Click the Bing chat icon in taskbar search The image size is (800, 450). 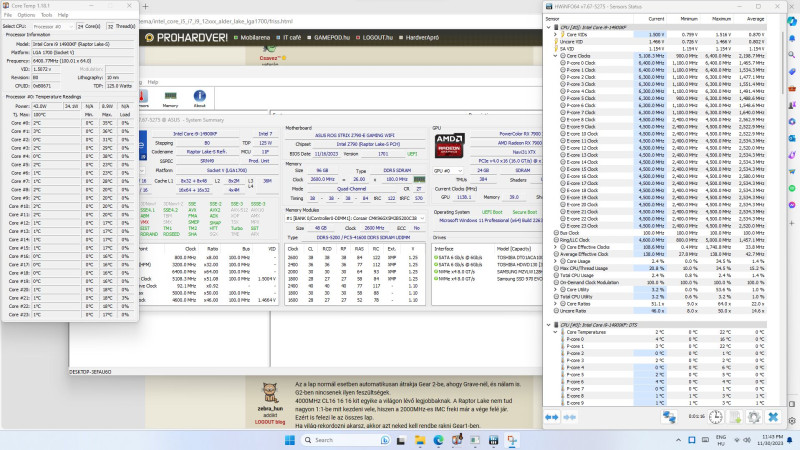(x=385, y=440)
